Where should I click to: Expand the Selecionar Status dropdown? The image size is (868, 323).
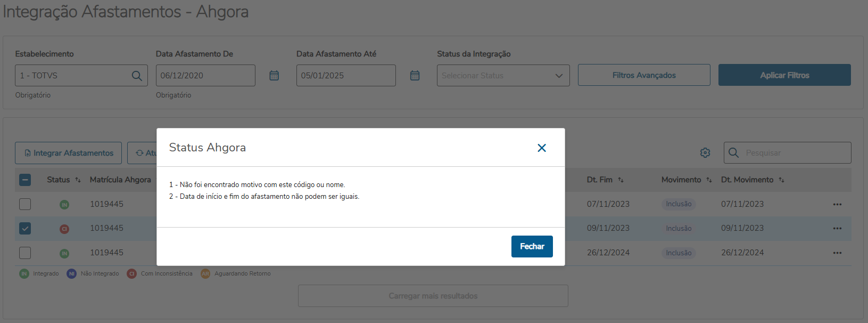503,76
